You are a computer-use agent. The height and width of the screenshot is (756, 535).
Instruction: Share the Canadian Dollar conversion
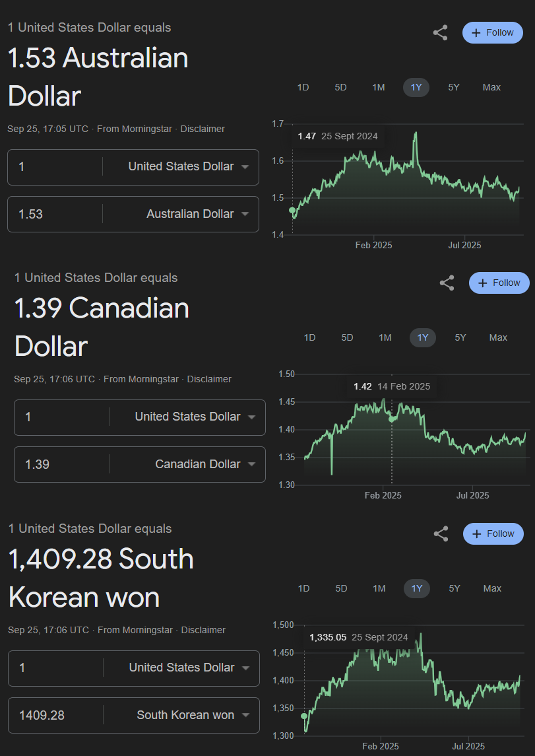(x=447, y=283)
